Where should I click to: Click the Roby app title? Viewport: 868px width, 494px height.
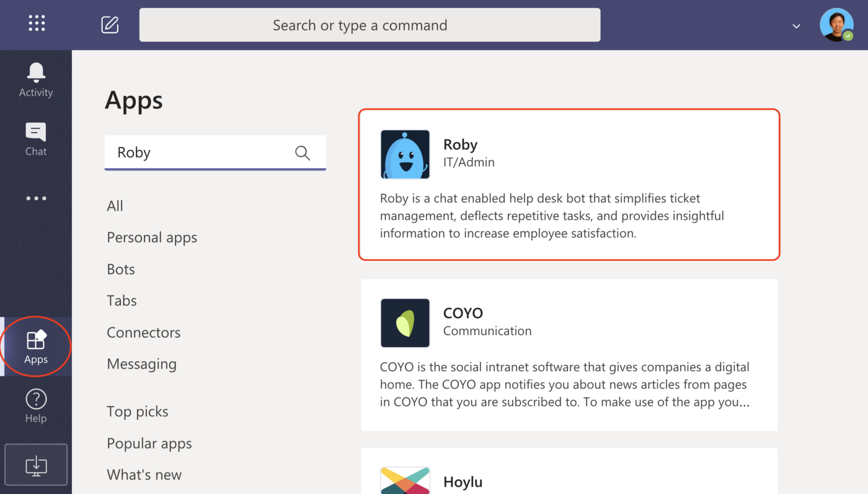460,144
